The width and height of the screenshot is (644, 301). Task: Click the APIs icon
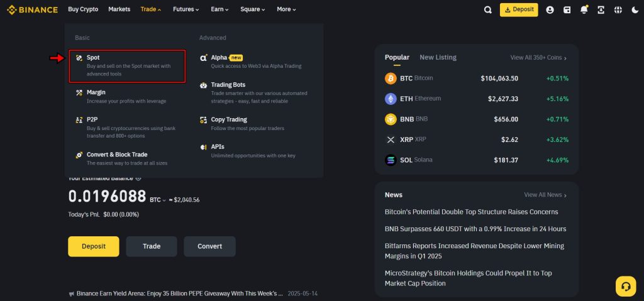[204, 147]
